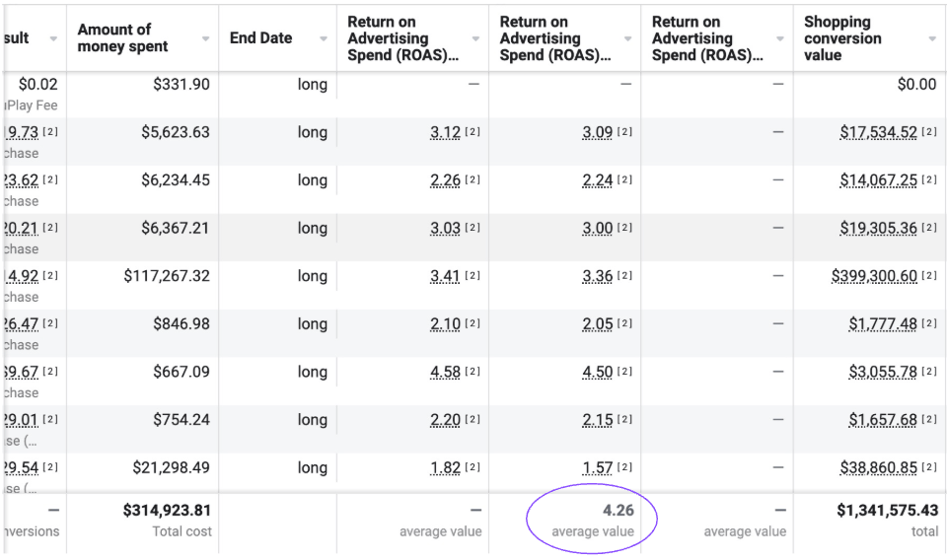Open the underlined 2.05 ROAS value
This screenshot has height=560, width=947.
click(597, 323)
